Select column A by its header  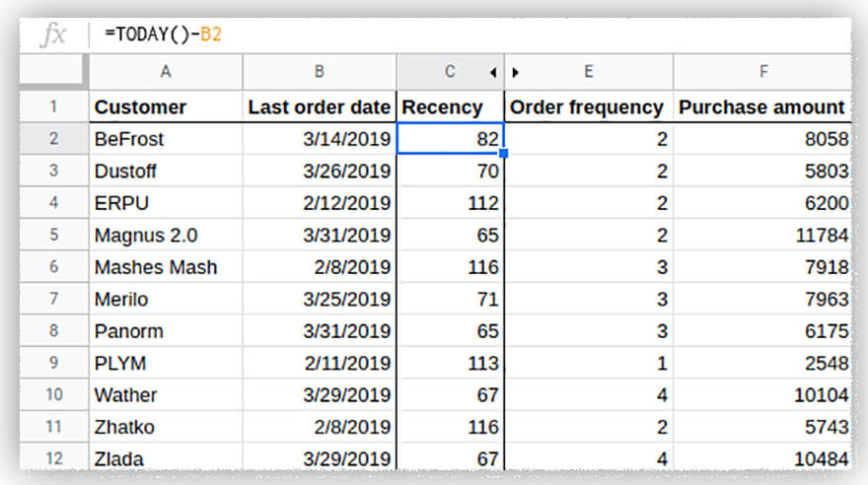point(165,72)
